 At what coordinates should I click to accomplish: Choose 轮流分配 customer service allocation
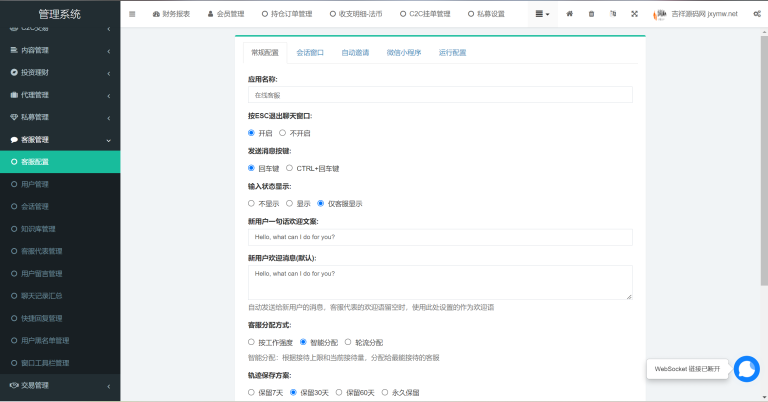point(348,342)
